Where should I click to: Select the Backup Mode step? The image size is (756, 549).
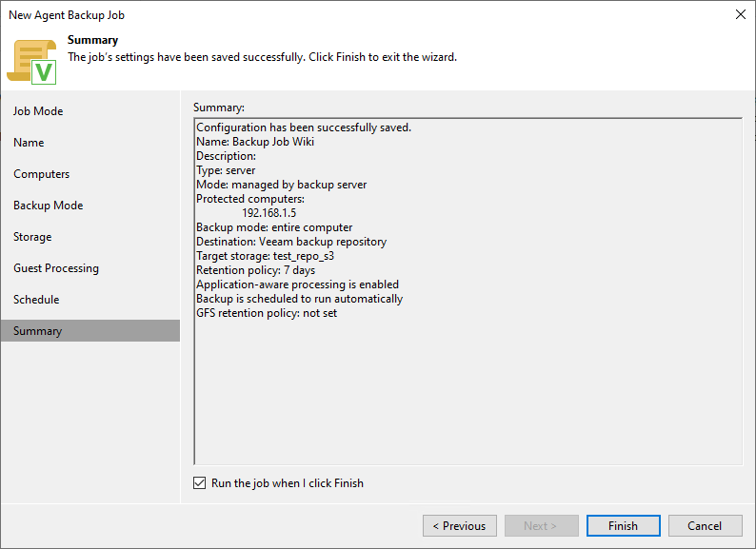point(48,206)
